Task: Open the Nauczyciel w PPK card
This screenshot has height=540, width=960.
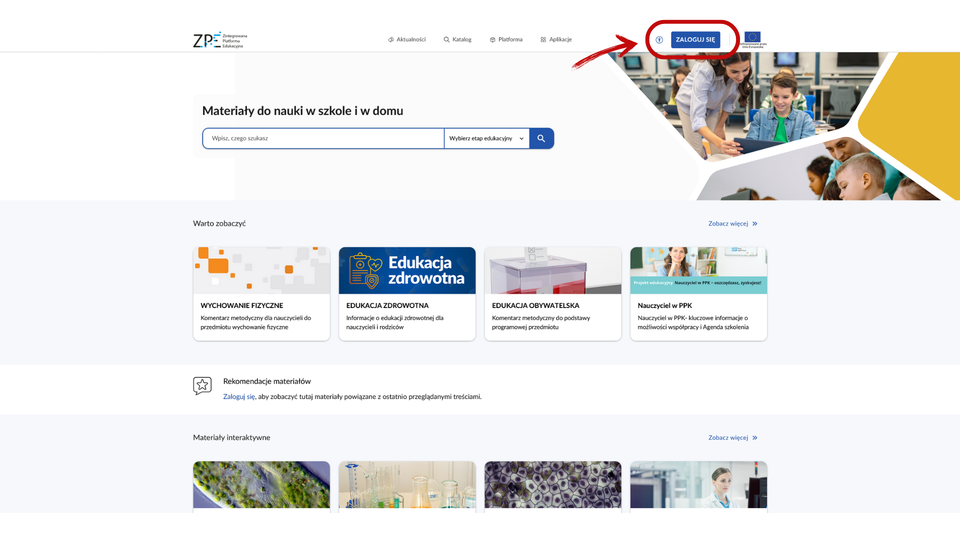Action: [x=698, y=294]
